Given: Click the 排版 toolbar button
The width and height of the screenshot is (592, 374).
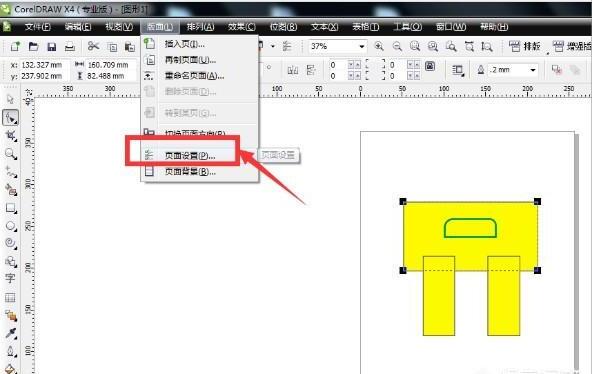Looking at the screenshot, I should click(x=524, y=46).
